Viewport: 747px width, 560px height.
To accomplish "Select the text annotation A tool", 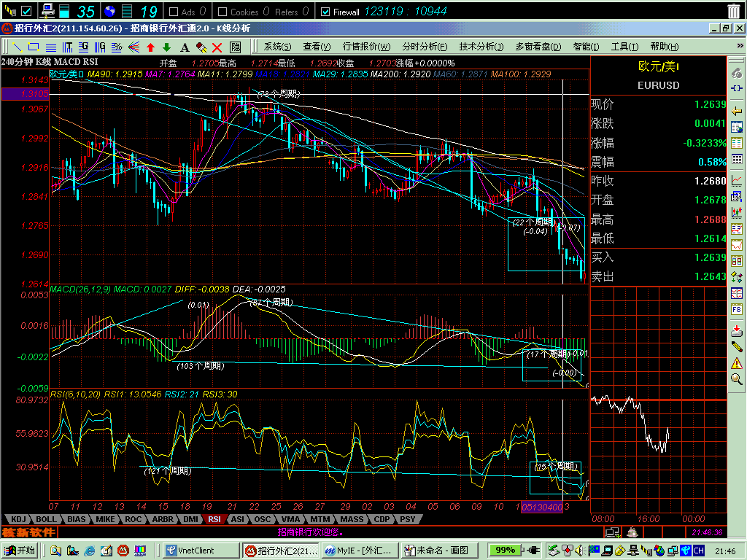I will tap(185, 47).
